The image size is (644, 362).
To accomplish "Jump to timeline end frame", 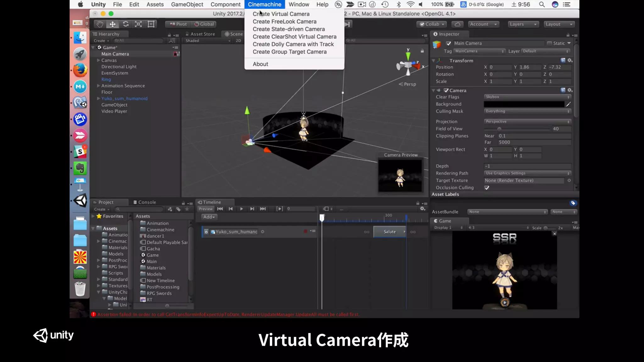I will (x=263, y=209).
